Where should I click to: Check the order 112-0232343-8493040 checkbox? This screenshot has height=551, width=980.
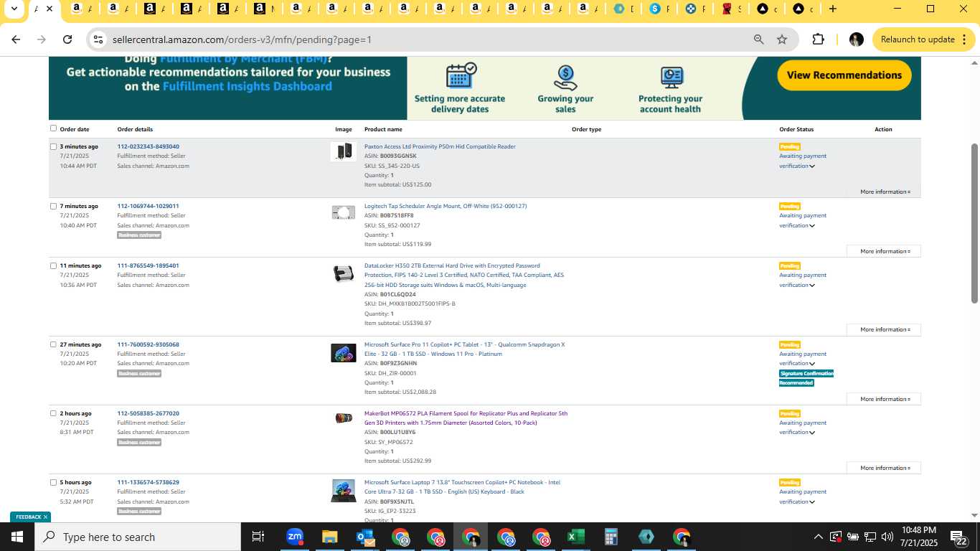click(53, 146)
